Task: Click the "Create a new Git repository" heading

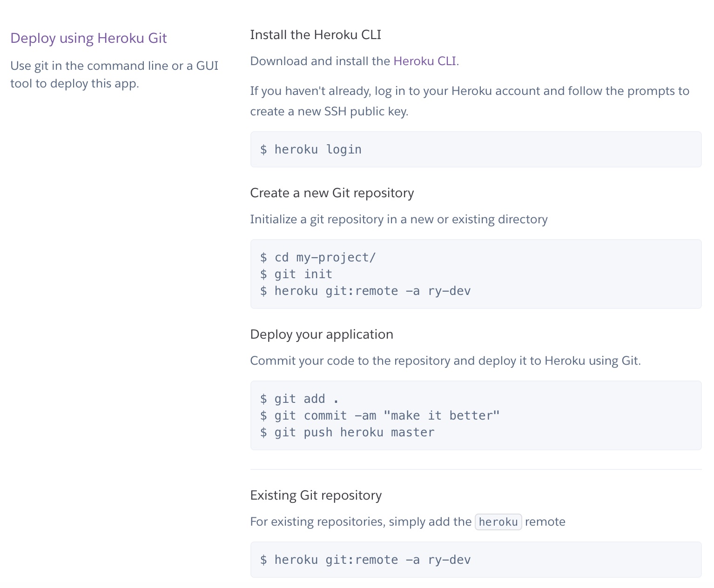Action: click(332, 193)
